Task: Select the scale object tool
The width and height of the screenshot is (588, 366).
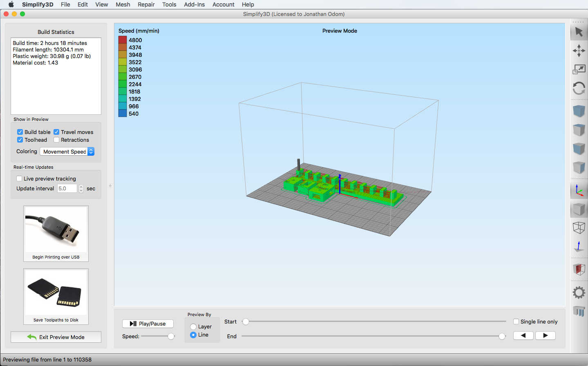Action: (579, 69)
